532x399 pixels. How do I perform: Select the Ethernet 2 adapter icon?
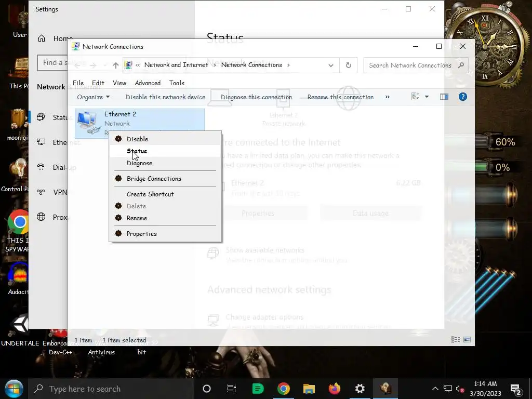pos(88,123)
